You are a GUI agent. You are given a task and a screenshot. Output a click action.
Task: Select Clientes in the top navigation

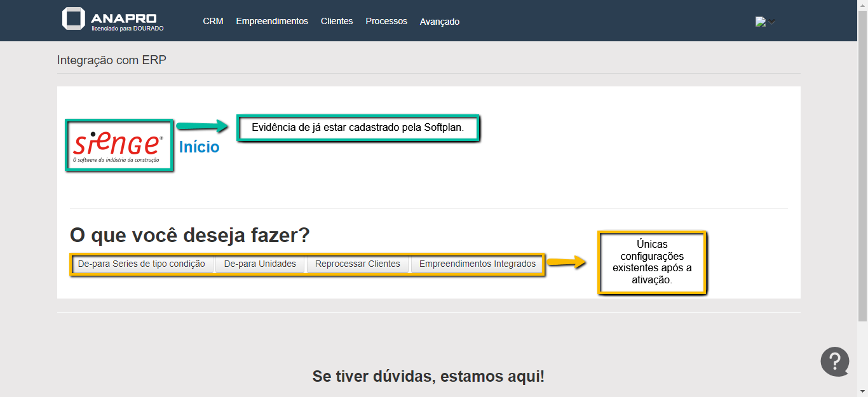click(337, 21)
